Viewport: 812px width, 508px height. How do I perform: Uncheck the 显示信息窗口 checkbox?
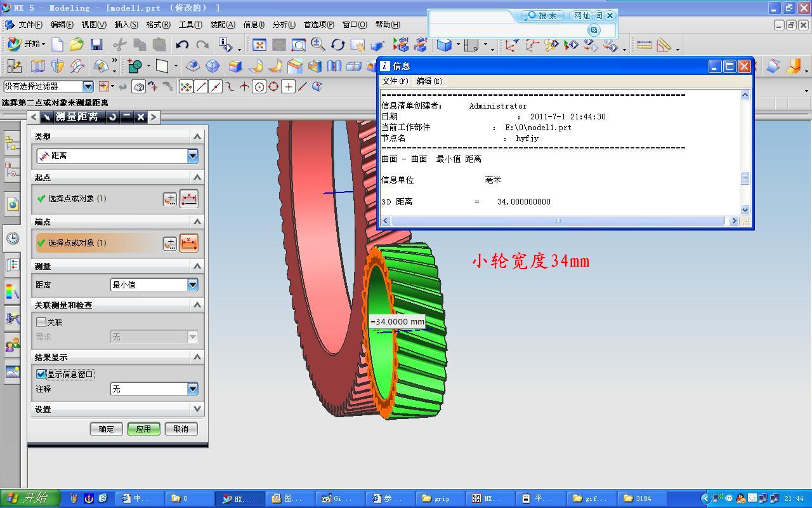[x=42, y=374]
